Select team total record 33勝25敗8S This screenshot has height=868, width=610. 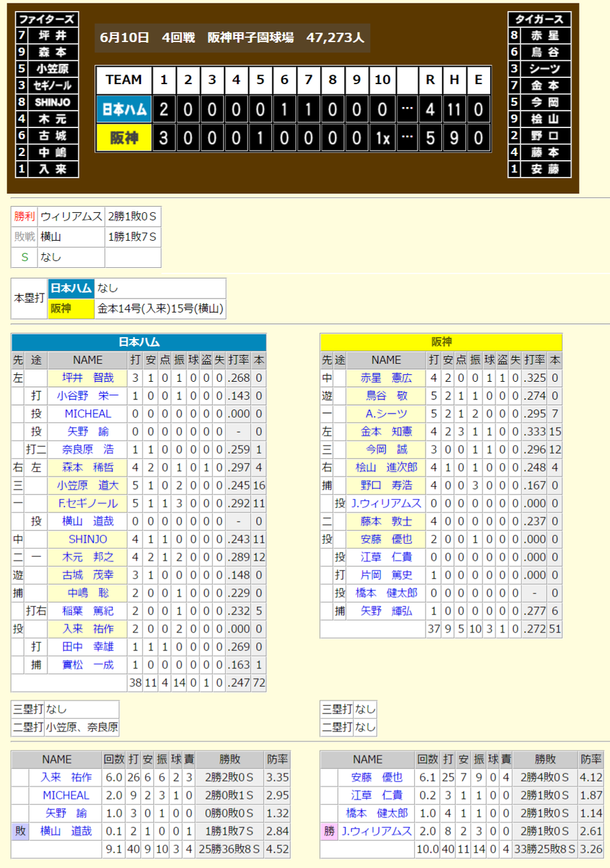[x=544, y=849]
